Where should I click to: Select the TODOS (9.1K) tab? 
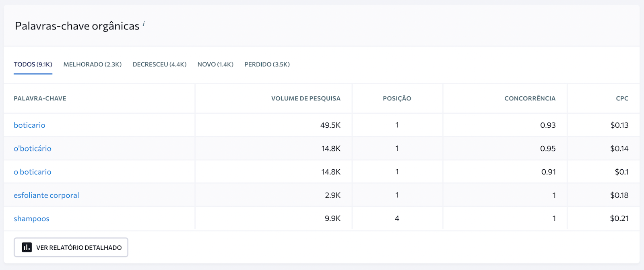[x=33, y=64]
